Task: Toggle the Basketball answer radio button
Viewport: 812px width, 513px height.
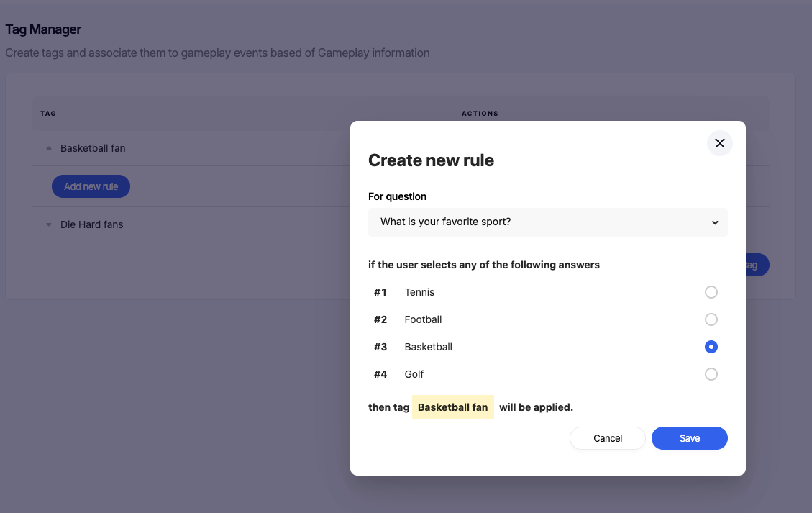Action: pyautogui.click(x=711, y=347)
